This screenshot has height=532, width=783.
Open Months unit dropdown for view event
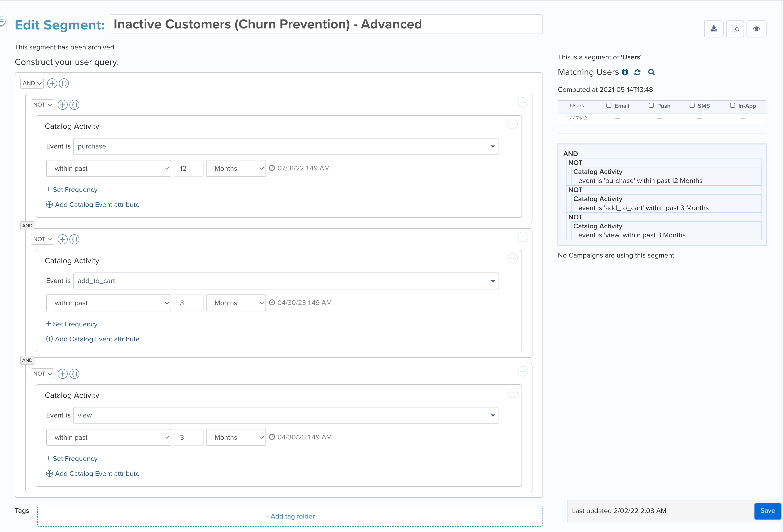coord(236,437)
